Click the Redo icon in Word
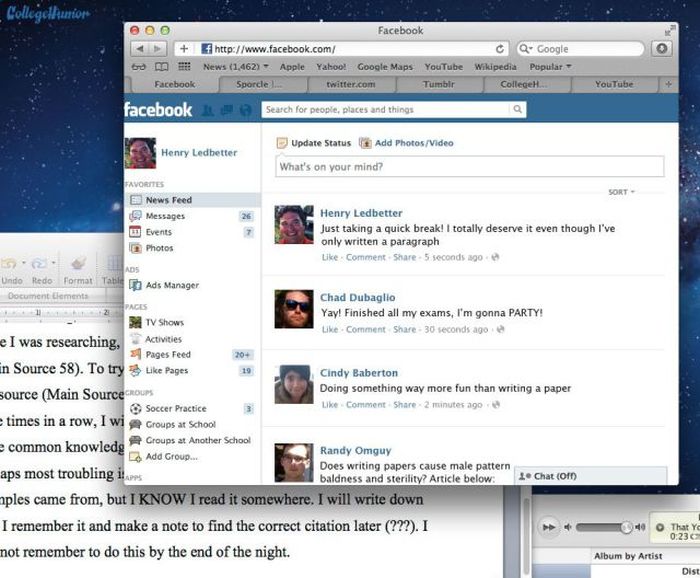Viewport: 700px width, 578px height. (39, 263)
